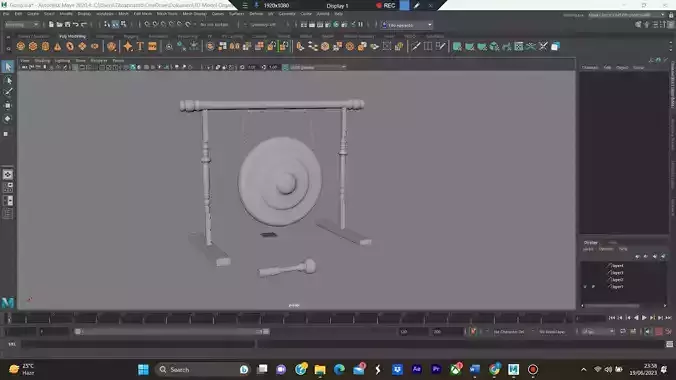Choose the Move tool in the toolbox

click(x=8, y=106)
